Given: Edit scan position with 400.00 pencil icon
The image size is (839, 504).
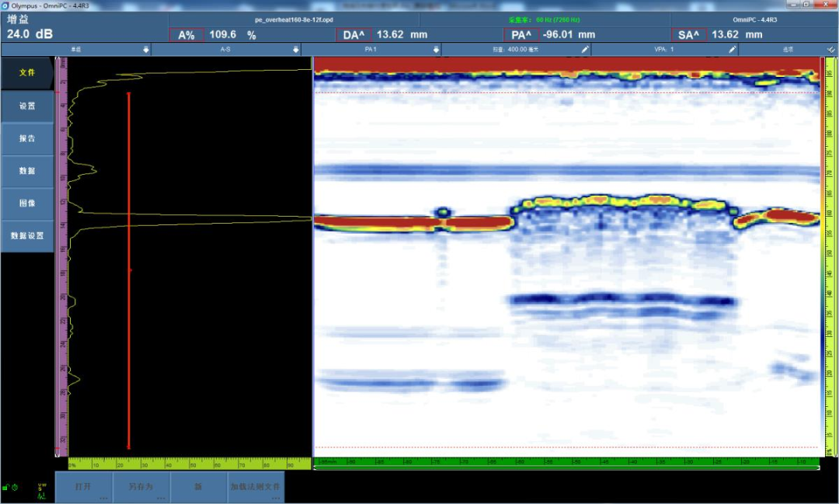Looking at the screenshot, I should 585,49.
